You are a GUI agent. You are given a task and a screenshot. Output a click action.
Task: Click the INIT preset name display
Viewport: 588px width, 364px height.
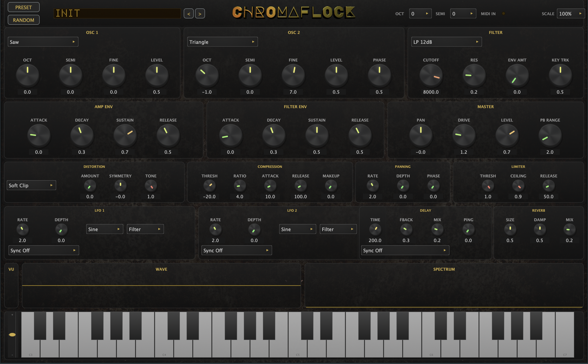pos(117,13)
